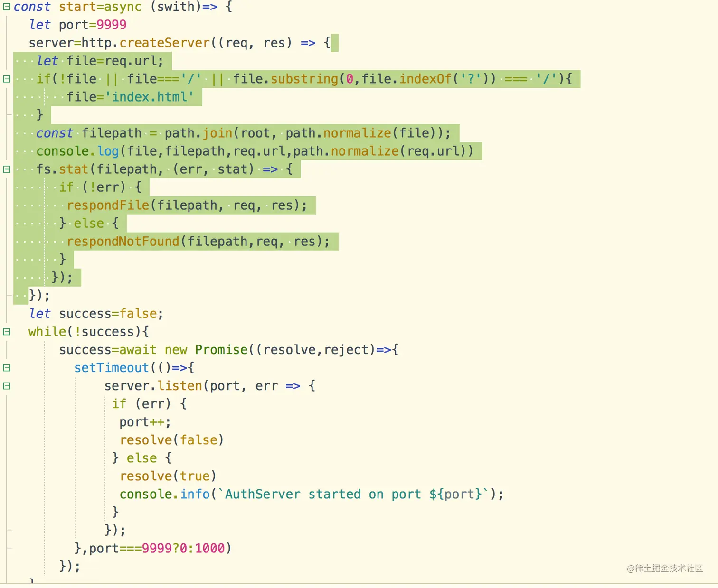Click 'resolve(true)' statement

(x=168, y=476)
